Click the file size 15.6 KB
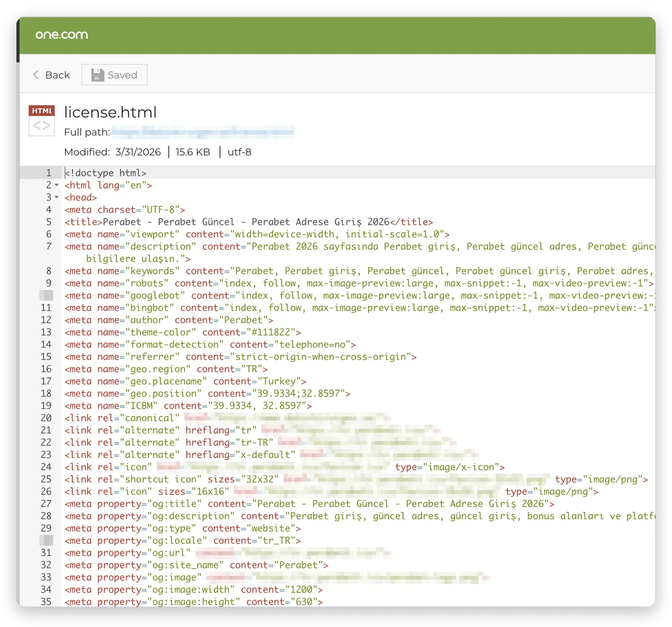 click(193, 152)
